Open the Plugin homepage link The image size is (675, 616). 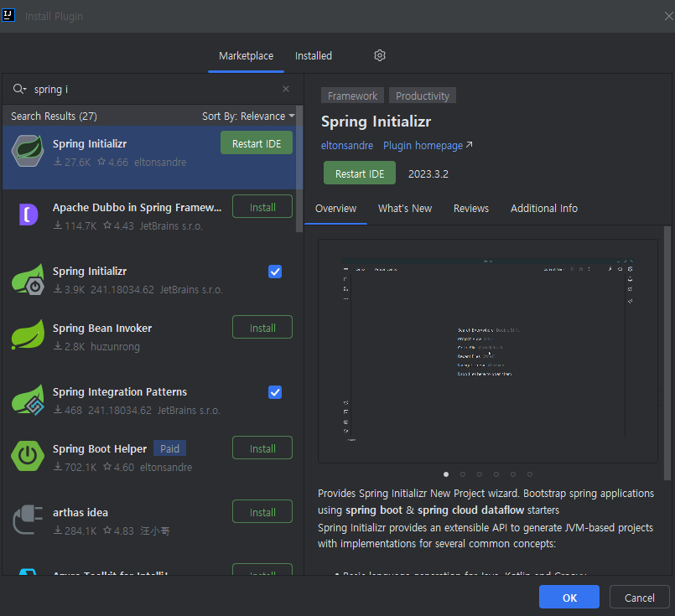pyautogui.click(x=423, y=145)
